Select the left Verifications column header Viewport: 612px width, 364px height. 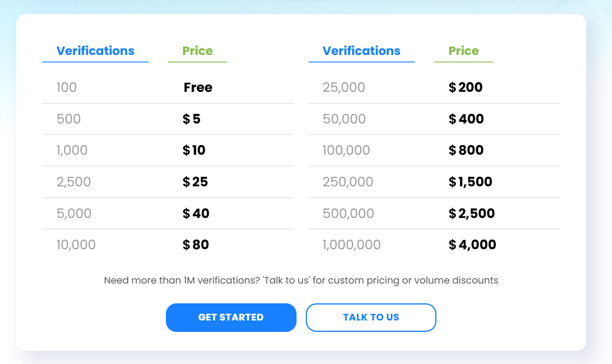[95, 51]
